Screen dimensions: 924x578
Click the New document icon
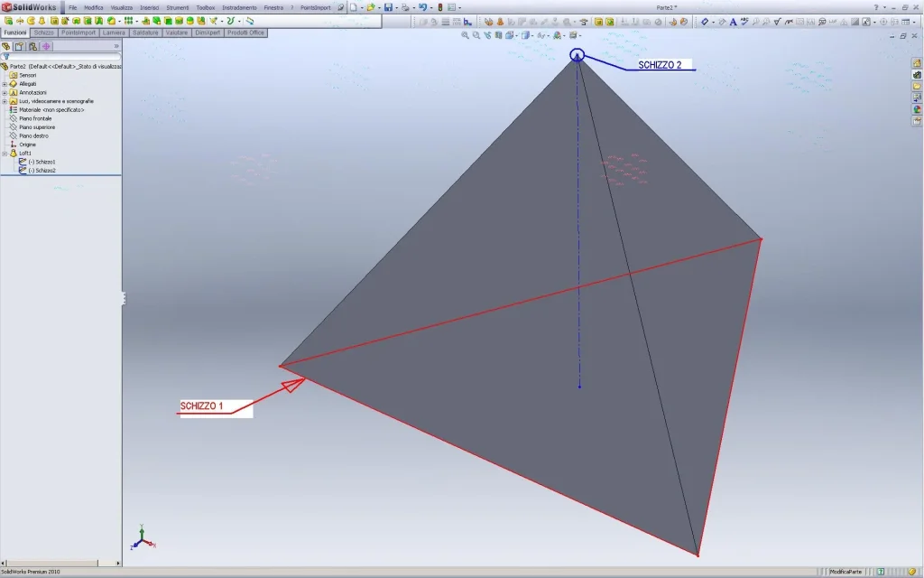353,7
